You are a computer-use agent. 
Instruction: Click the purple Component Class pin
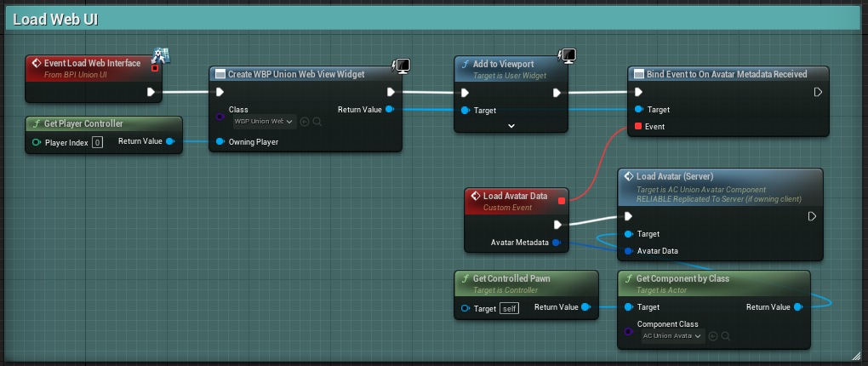click(x=628, y=332)
